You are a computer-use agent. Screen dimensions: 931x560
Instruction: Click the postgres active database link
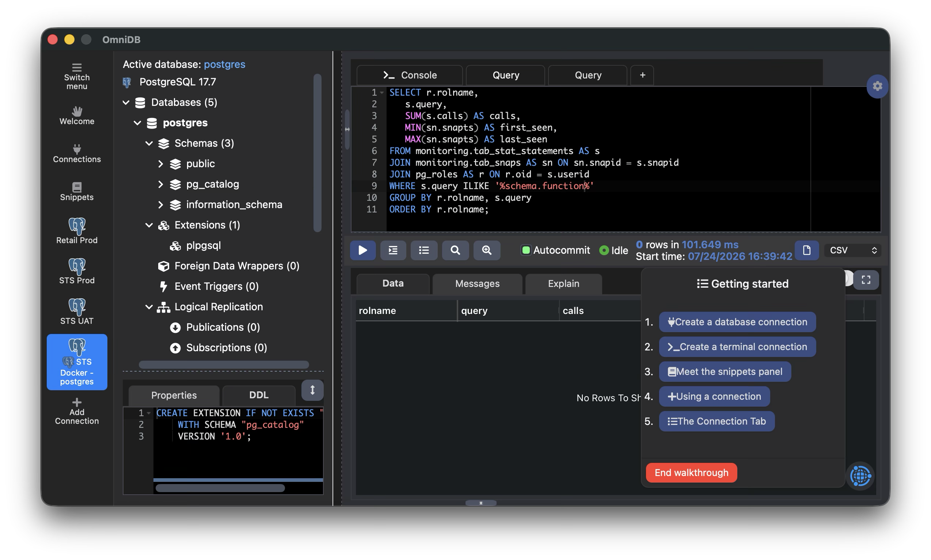(224, 64)
